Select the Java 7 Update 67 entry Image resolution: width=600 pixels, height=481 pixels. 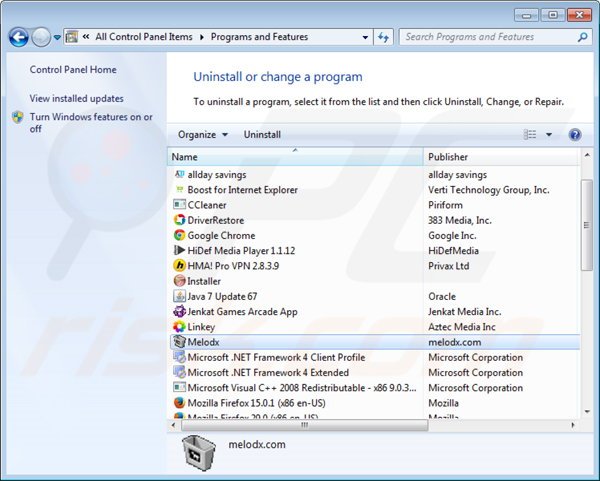click(222, 297)
